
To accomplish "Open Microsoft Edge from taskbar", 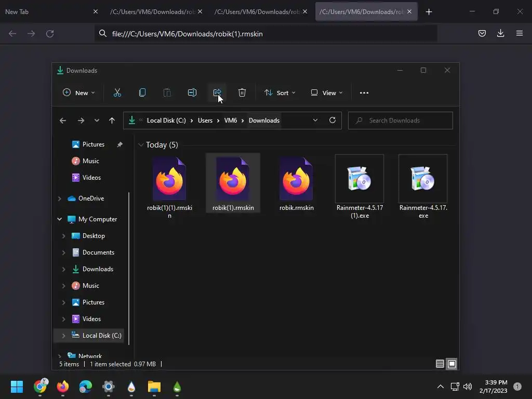I will [x=86, y=387].
